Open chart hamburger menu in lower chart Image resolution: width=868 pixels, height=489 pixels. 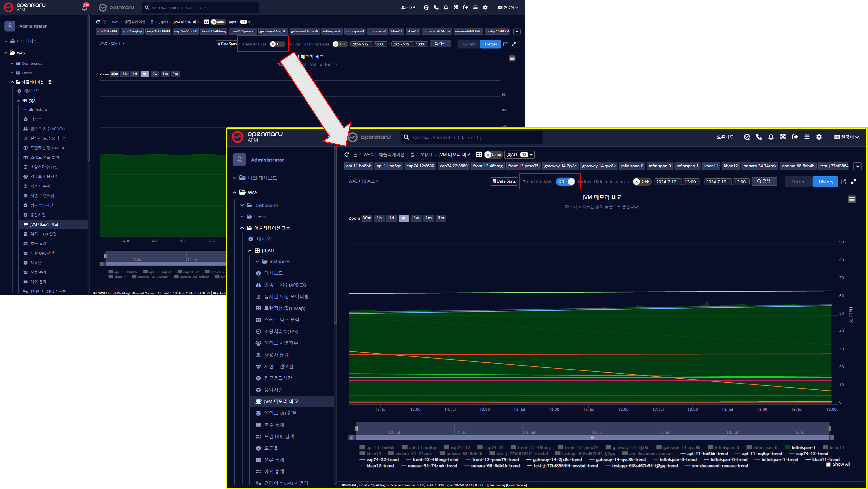tap(851, 199)
